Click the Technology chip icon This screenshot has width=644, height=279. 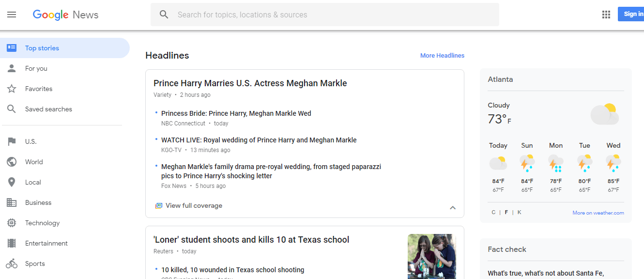(x=12, y=223)
